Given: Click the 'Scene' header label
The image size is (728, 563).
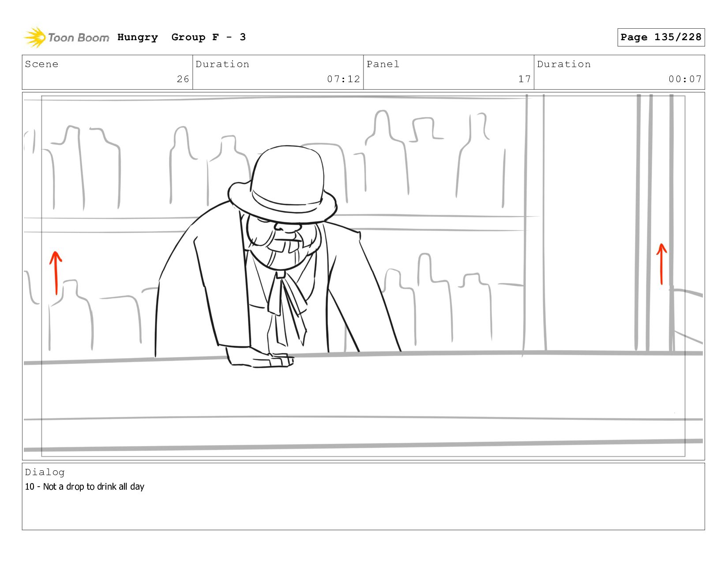Looking at the screenshot, I should [x=41, y=64].
